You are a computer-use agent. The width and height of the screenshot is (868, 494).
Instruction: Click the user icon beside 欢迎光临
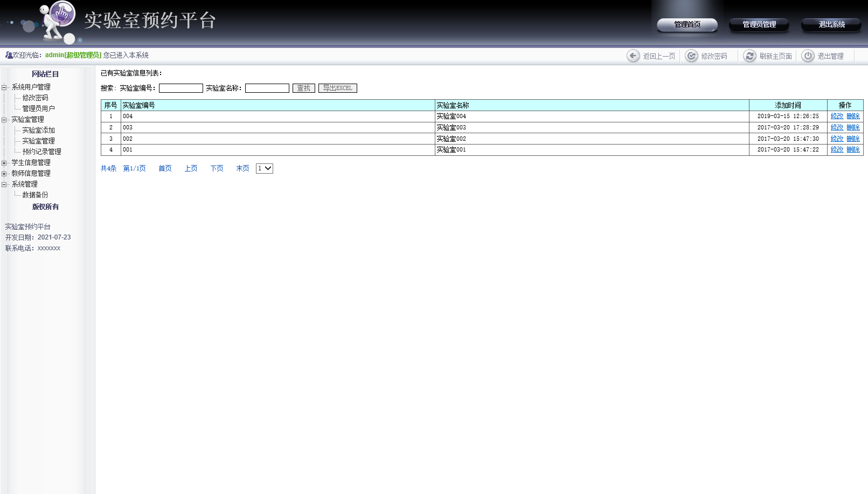(9, 55)
